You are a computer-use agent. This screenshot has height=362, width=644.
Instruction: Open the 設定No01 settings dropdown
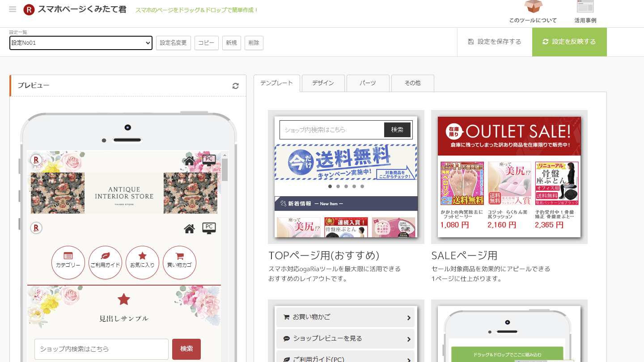81,43
